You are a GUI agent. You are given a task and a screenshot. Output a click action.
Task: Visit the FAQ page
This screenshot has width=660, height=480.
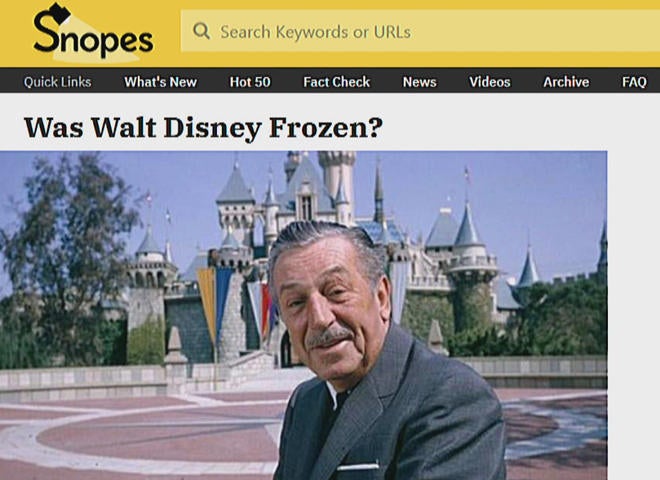click(634, 82)
